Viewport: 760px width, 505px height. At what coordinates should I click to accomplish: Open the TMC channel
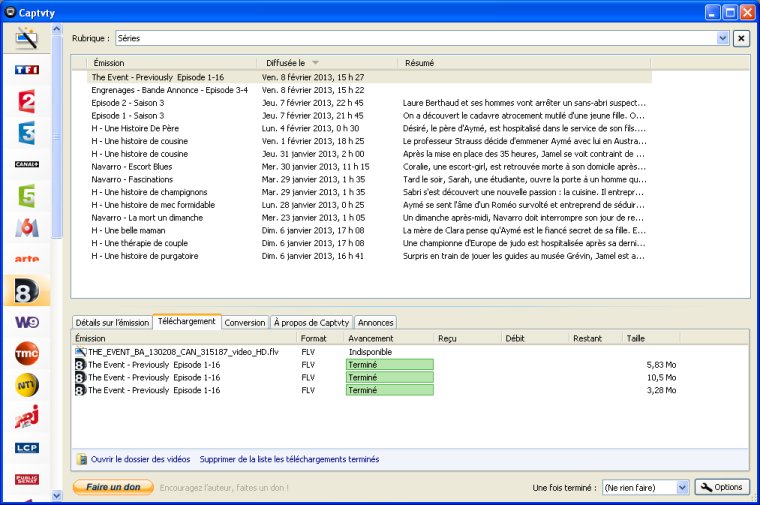27,353
